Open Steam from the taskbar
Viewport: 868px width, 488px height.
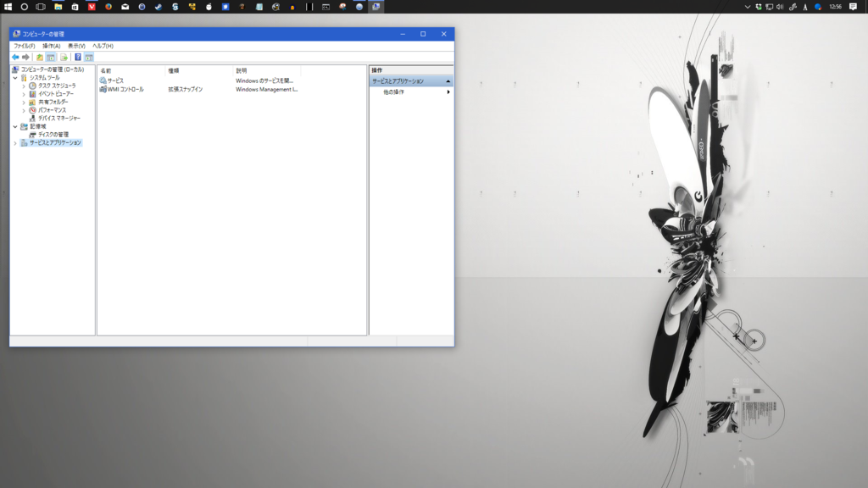159,7
